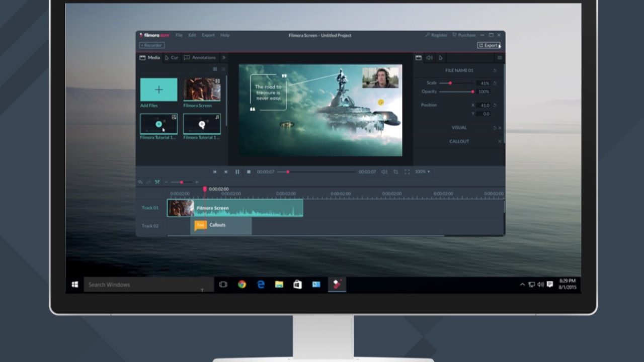
Task: Select the crop tool under the preview
Action: point(395,172)
